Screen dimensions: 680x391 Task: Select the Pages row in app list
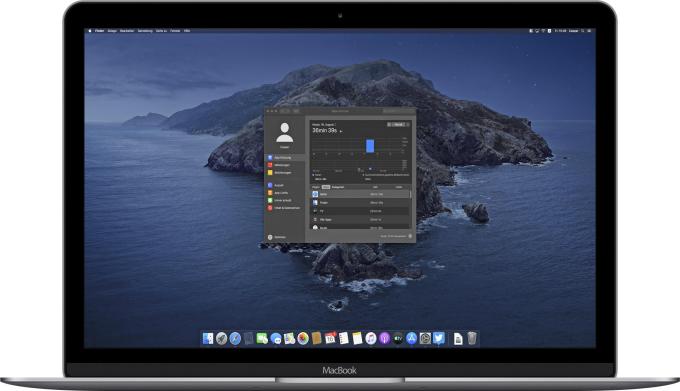(360, 202)
